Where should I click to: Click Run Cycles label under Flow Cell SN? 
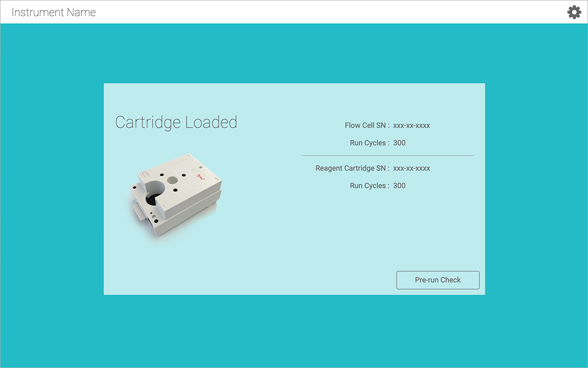coord(369,143)
